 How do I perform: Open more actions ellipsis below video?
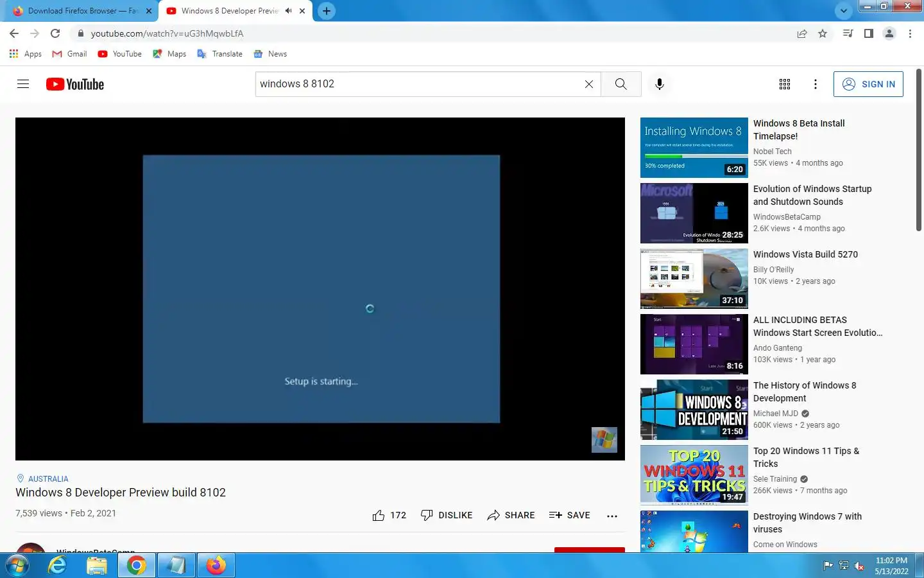coord(612,516)
